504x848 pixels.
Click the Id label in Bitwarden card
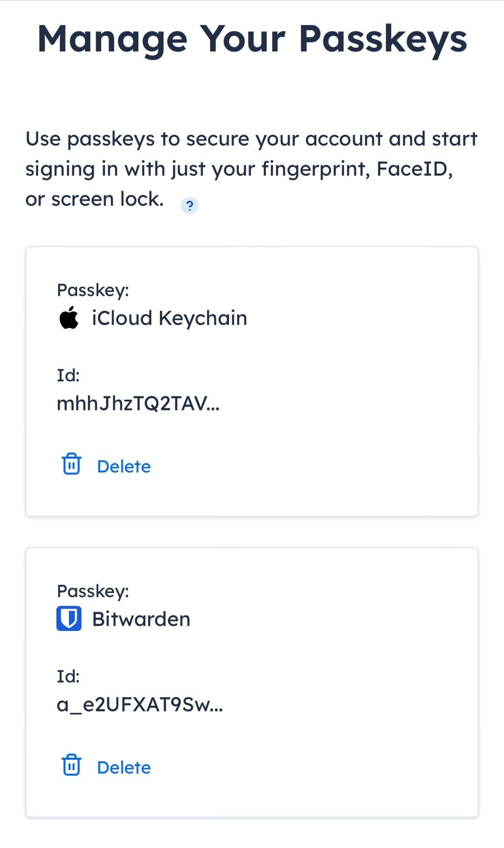pyautogui.click(x=68, y=676)
